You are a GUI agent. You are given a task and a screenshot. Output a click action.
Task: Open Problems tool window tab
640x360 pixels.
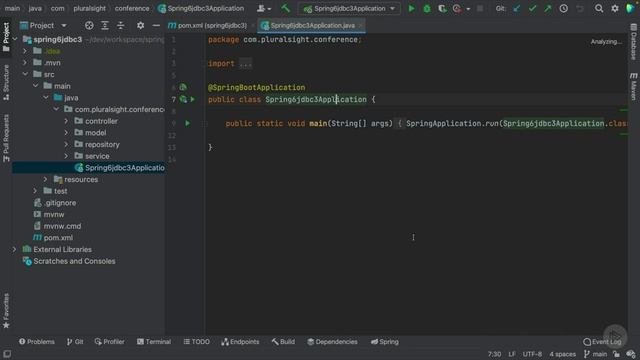(x=37, y=342)
